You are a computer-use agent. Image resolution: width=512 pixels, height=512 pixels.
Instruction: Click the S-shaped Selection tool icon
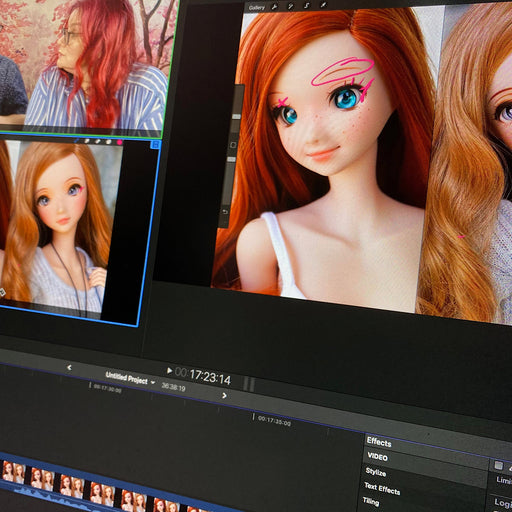307,5
